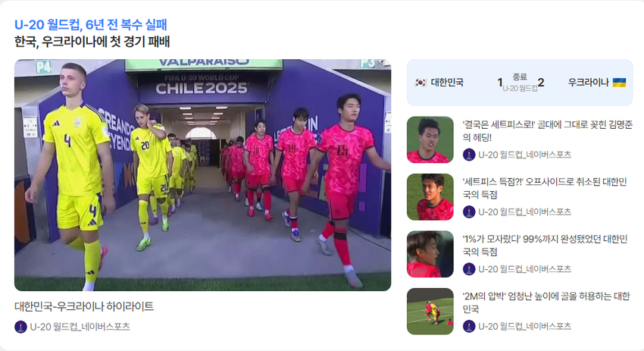Click the Ukraine flag icon
Image resolution: width=644 pixels, height=351 pixels.
(x=619, y=83)
